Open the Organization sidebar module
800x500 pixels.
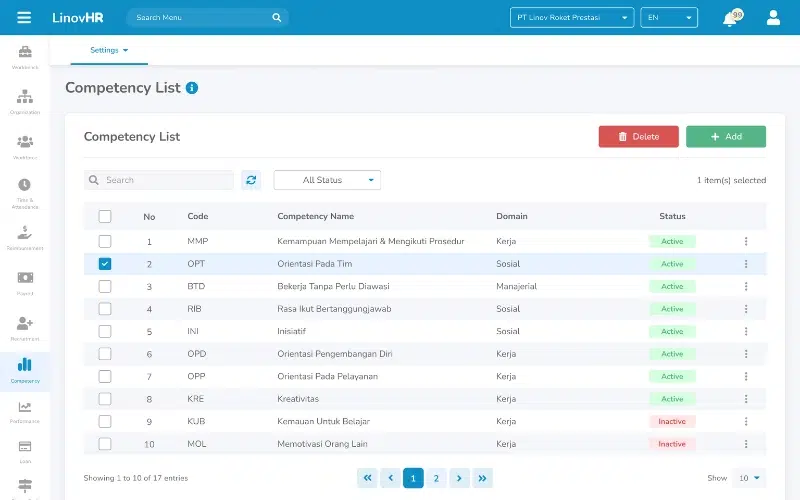(x=25, y=101)
